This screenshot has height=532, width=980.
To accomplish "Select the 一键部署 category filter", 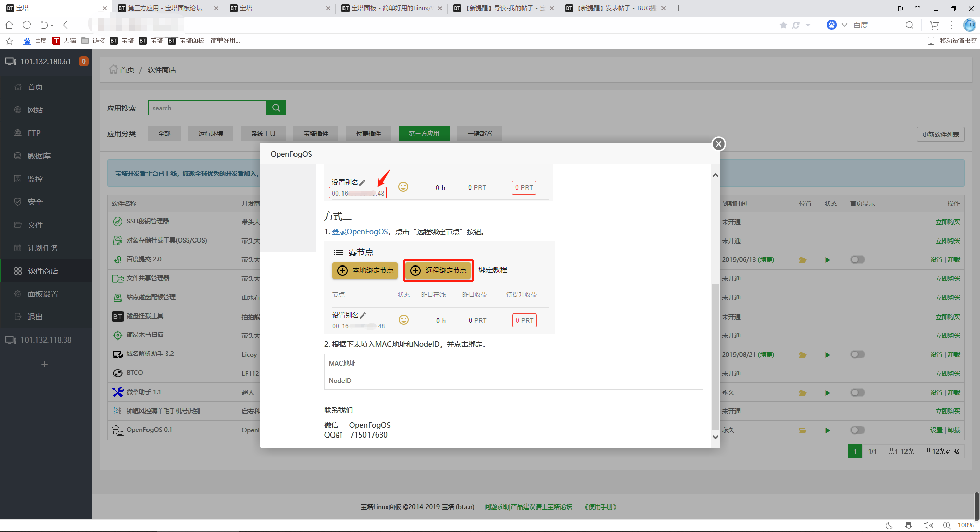I will pos(480,134).
